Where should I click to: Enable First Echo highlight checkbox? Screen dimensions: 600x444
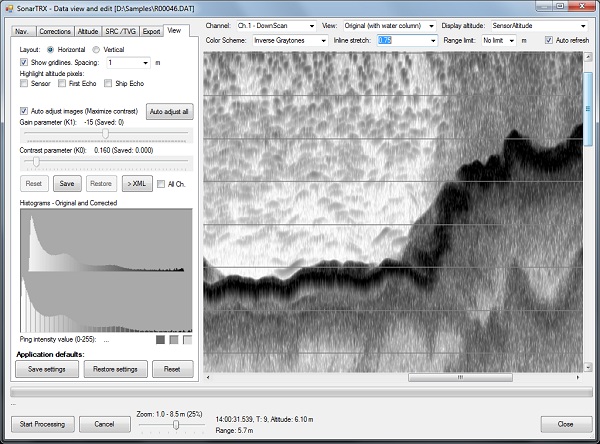pyautogui.click(x=62, y=83)
